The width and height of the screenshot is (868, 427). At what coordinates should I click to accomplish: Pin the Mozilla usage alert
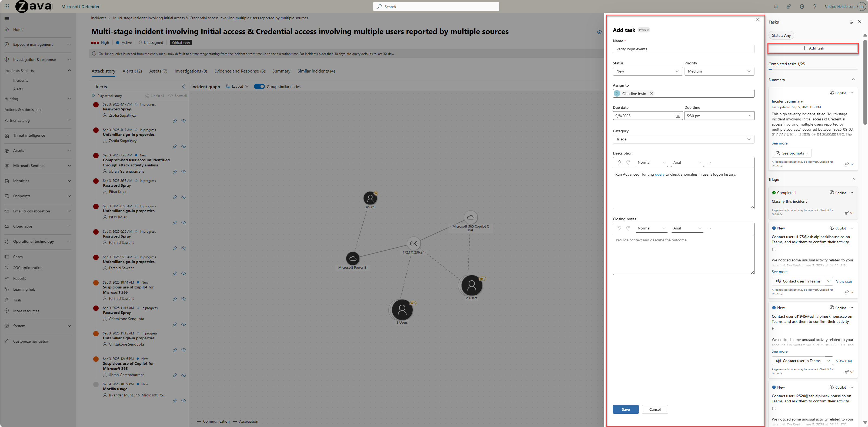pos(175,401)
